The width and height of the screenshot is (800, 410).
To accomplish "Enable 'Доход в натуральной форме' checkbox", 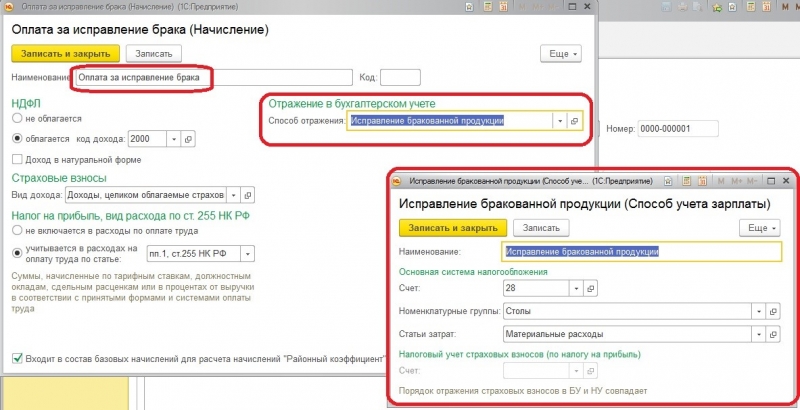I will [17, 160].
